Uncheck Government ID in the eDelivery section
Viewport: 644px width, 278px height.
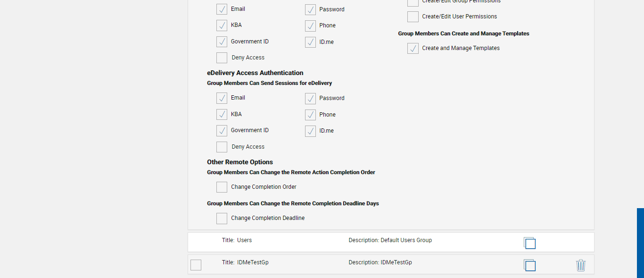222,131
